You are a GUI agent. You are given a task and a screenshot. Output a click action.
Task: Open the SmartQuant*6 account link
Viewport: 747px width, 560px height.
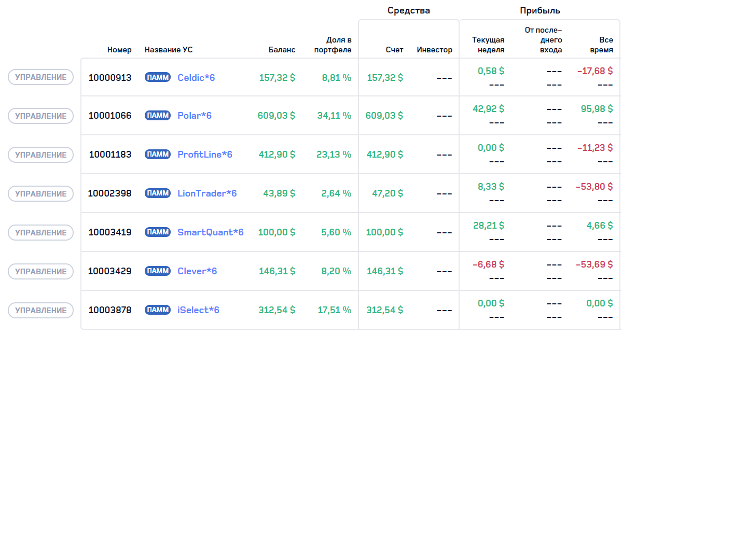pyautogui.click(x=210, y=232)
